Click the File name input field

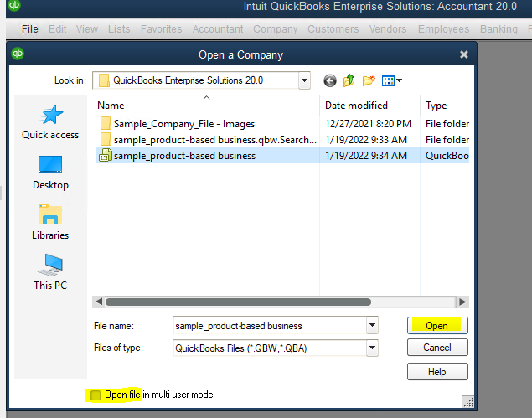point(270,326)
